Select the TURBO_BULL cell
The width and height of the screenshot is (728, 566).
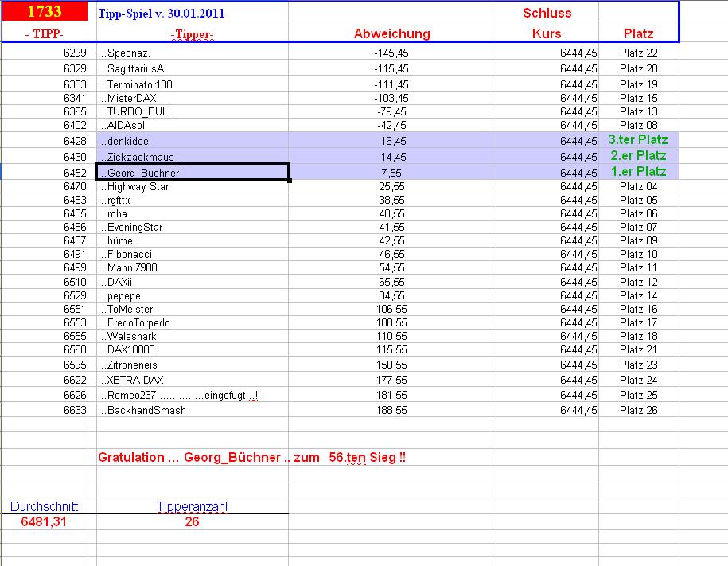point(193,111)
